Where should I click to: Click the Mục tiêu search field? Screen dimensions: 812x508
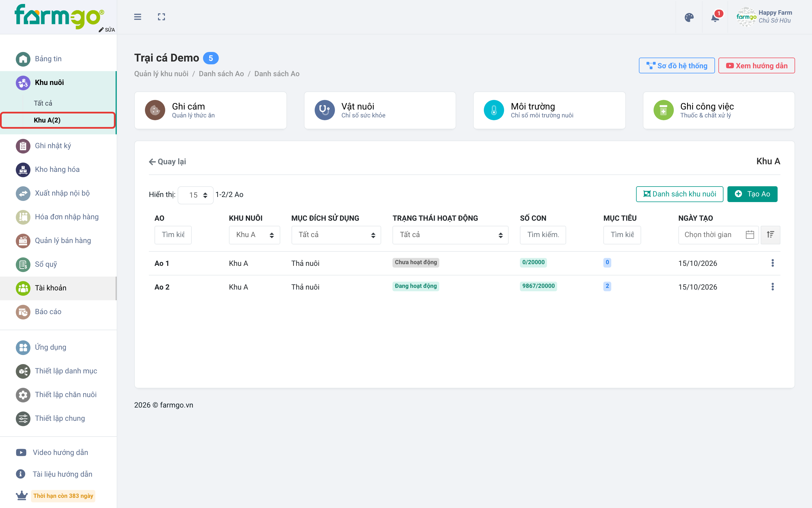(x=622, y=235)
